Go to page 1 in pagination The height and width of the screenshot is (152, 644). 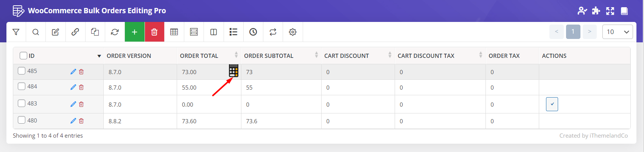(x=573, y=32)
